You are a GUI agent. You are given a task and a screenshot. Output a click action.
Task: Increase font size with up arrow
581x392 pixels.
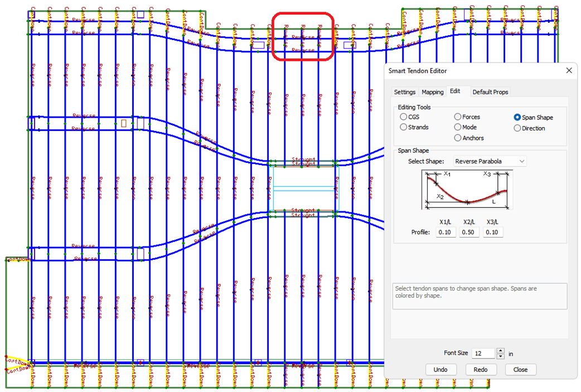click(x=500, y=351)
